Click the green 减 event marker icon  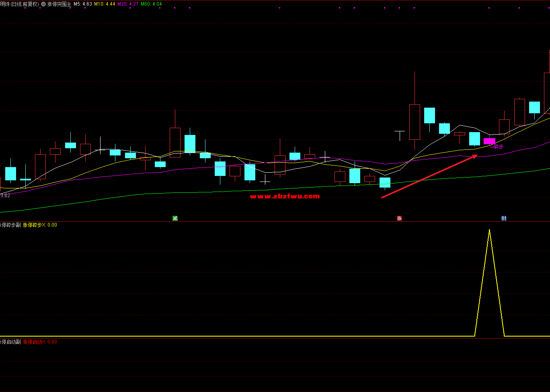point(175,218)
